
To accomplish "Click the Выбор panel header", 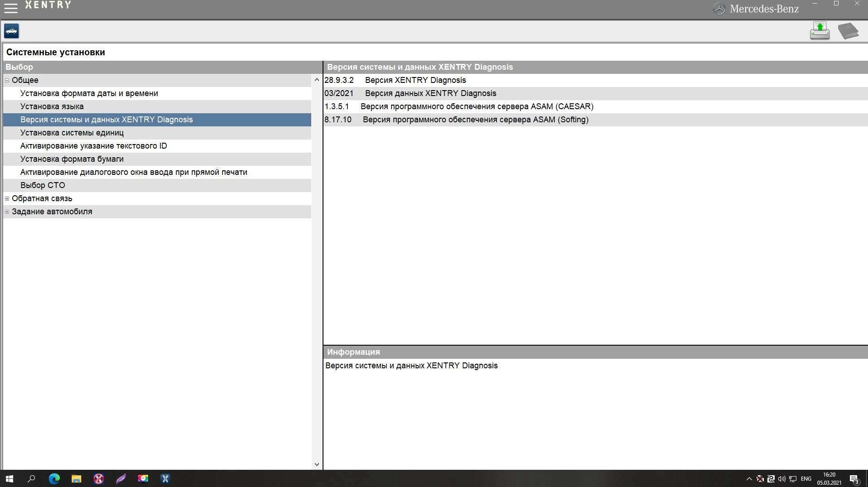I will [x=162, y=67].
